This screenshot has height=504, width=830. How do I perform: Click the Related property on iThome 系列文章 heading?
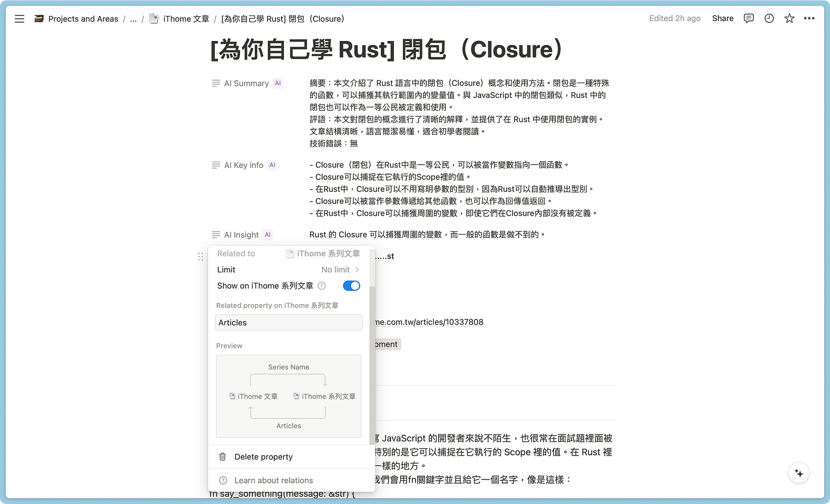(277, 306)
